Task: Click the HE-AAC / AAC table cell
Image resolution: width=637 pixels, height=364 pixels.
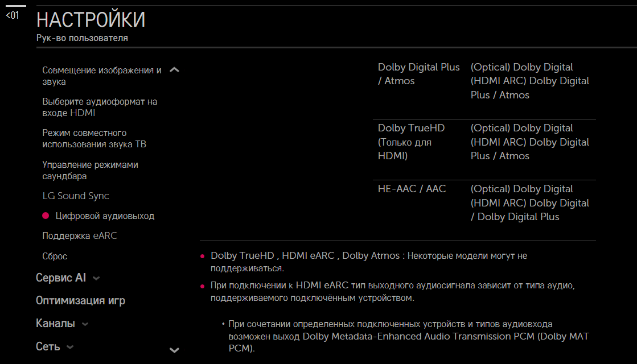Action: pos(412,189)
